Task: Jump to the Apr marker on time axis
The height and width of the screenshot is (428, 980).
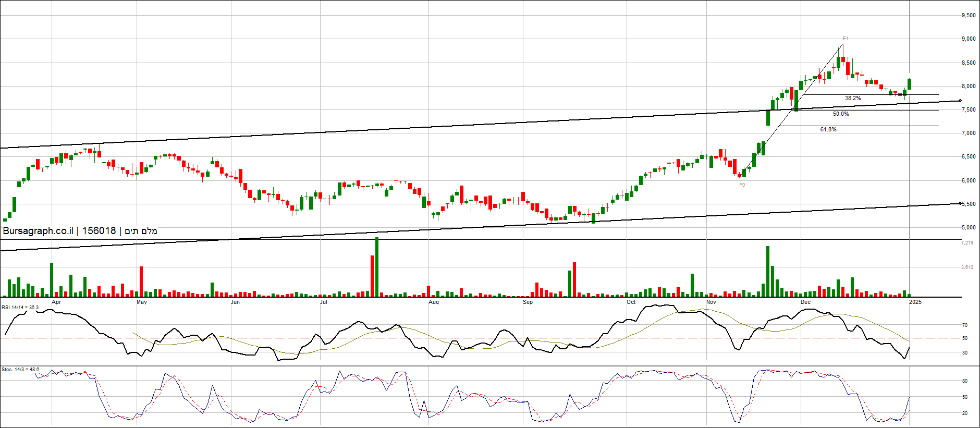Action: tap(56, 302)
